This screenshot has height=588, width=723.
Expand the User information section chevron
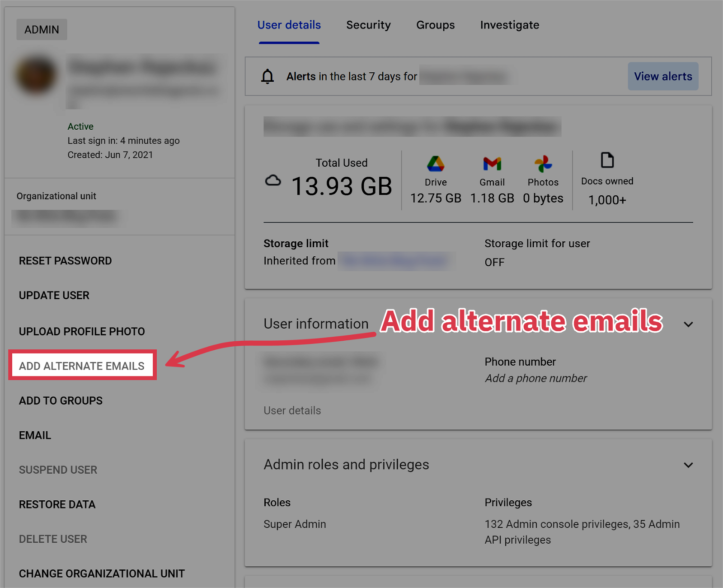[688, 325]
